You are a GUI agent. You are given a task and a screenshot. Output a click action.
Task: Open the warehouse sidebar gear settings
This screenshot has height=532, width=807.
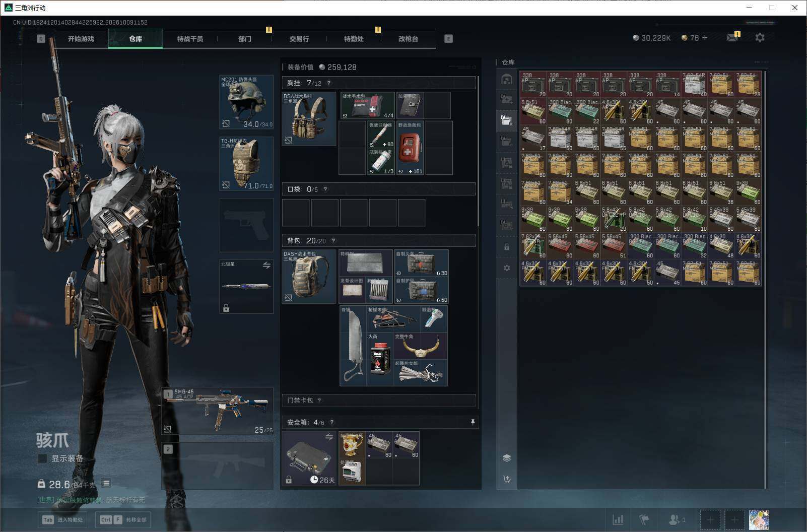[x=507, y=268]
